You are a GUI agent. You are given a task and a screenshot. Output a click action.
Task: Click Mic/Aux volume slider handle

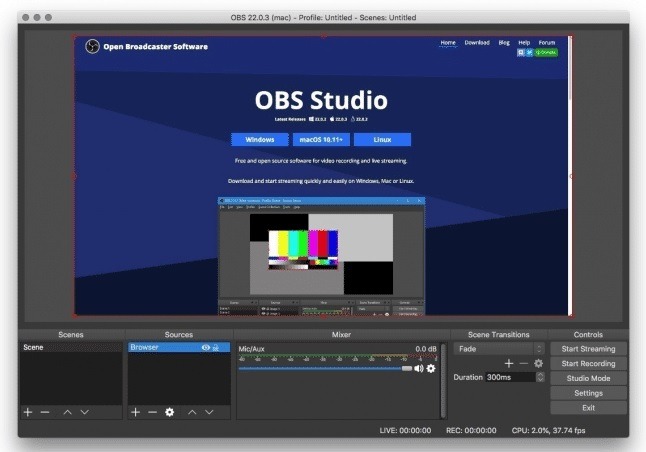[x=407, y=368]
